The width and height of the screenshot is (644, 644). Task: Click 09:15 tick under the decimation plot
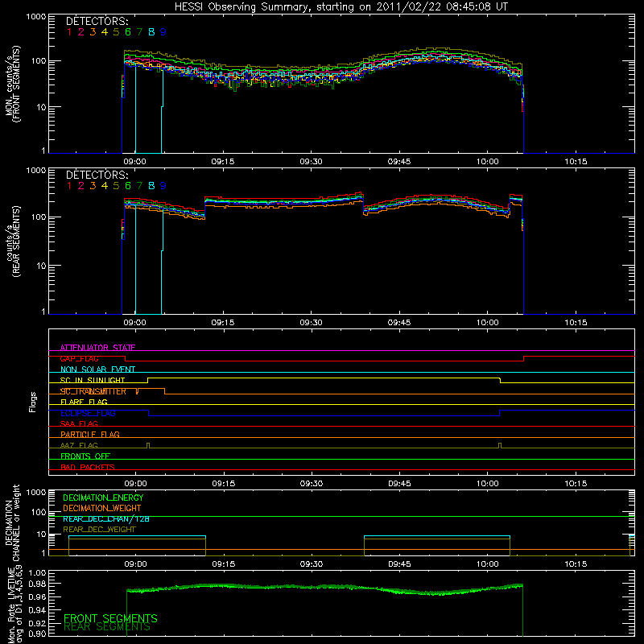(224, 564)
